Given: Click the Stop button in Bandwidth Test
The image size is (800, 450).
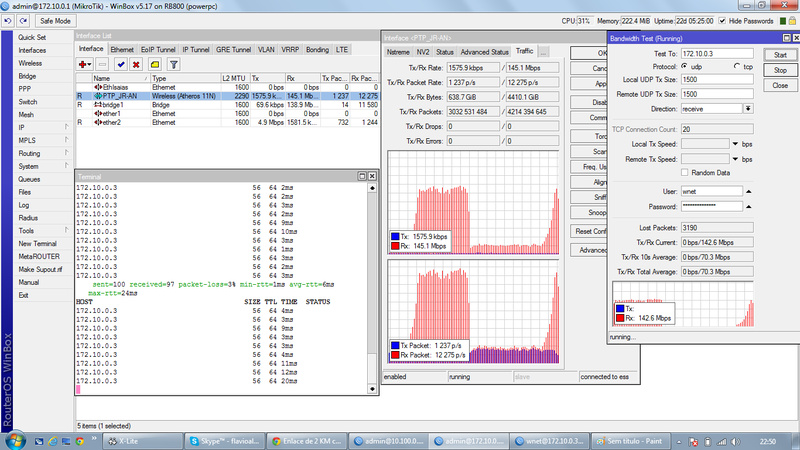Looking at the screenshot, I should point(780,70).
